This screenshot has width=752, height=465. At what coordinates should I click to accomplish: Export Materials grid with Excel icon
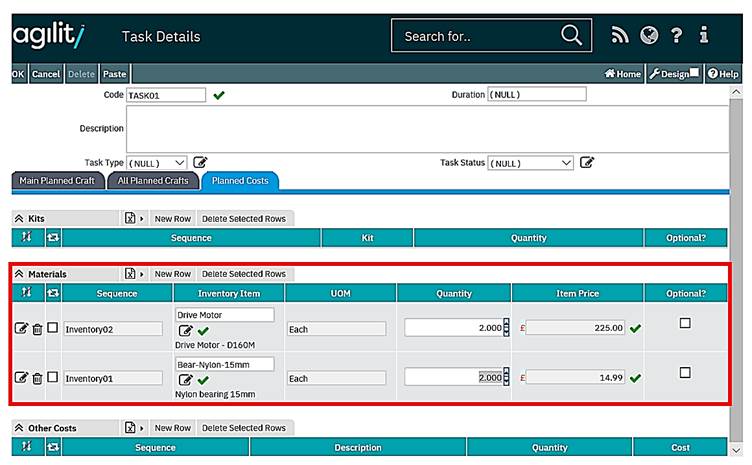click(x=130, y=273)
